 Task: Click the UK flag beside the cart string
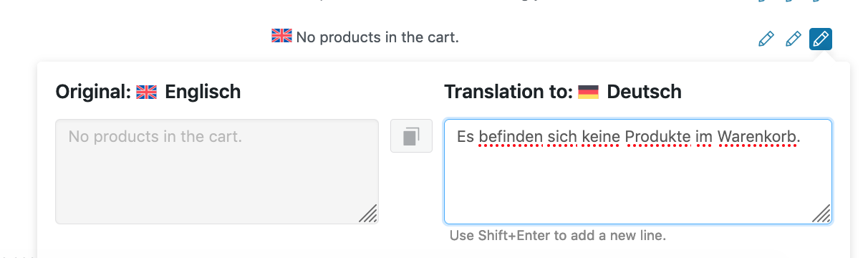[281, 35]
